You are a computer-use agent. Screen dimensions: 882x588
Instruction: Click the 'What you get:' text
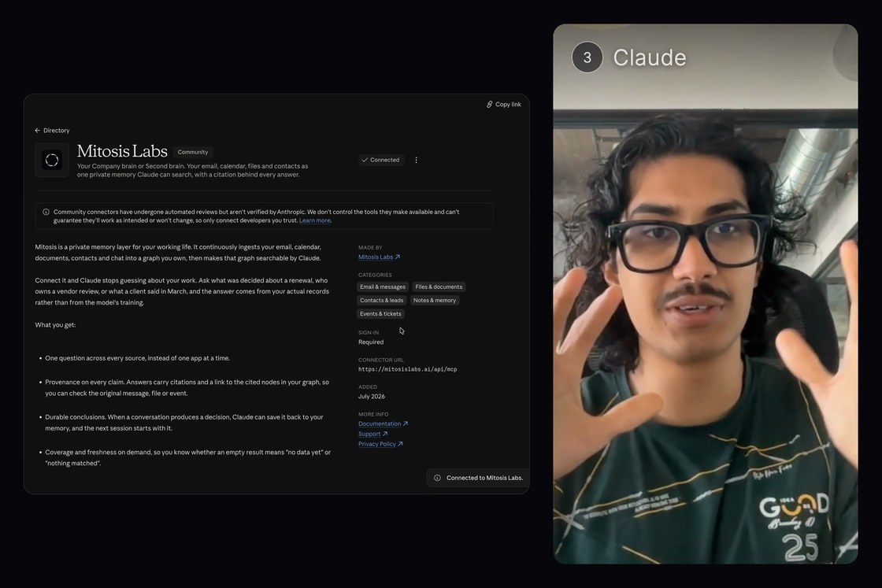coord(55,325)
